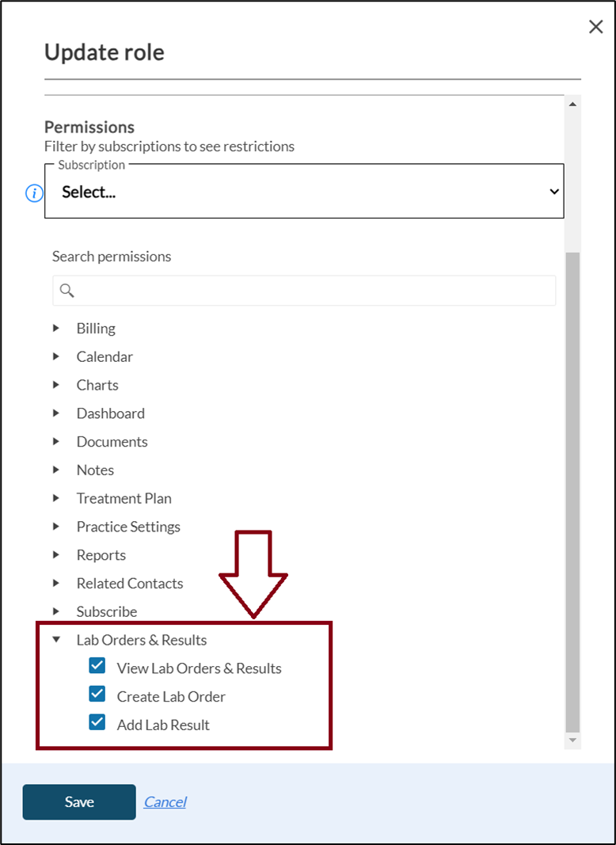Toggle the Create Lab Order checkbox

pos(97,695)
